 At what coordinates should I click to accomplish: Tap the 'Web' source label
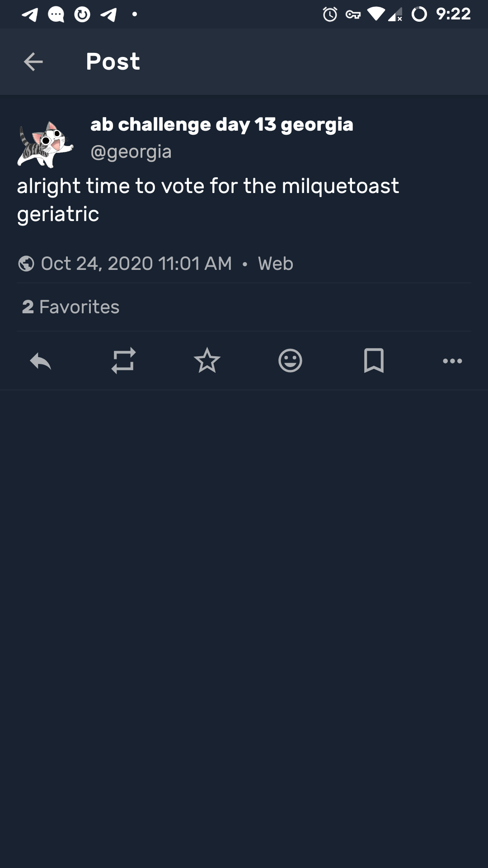(x=275, y=264)
